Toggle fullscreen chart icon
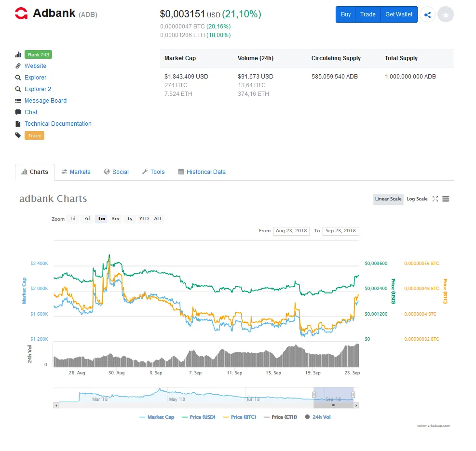 tap(435, 199)
